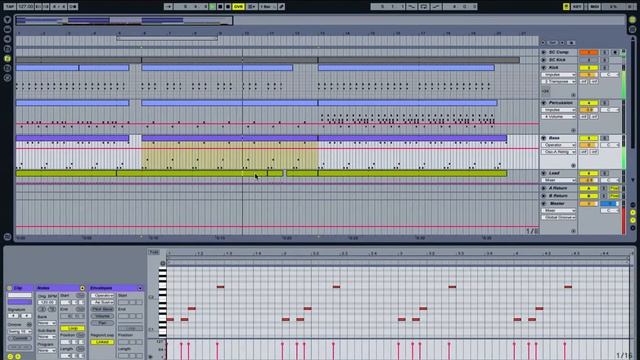The image size is (640, 360).
Task: Open Master track device chooser
Action: click(558, 211)
